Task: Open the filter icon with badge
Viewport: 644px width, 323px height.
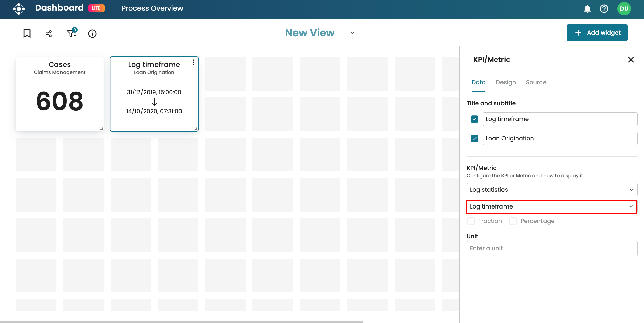Action: (x=72, y=33)
